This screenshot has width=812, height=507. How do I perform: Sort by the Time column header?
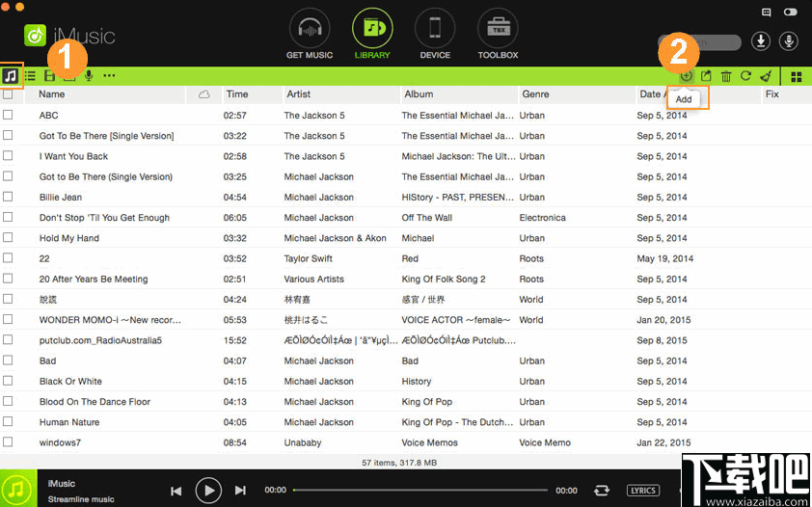coord(236,94)
